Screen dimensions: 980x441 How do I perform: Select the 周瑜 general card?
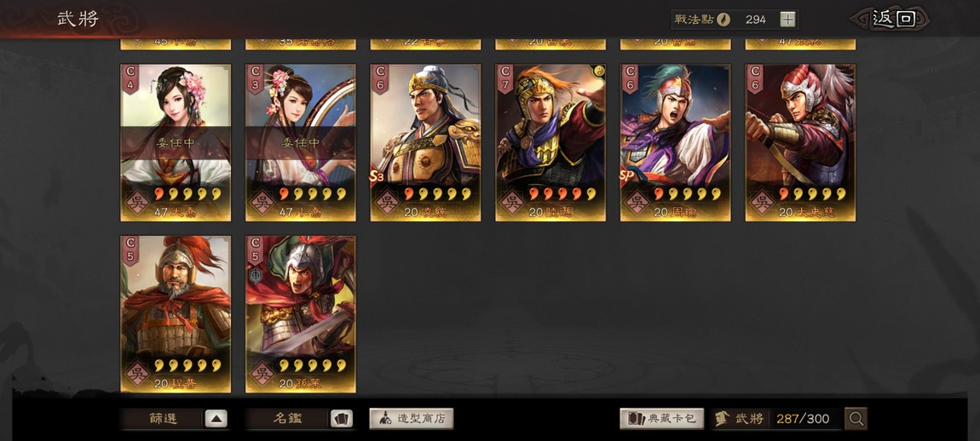[676, 142]
